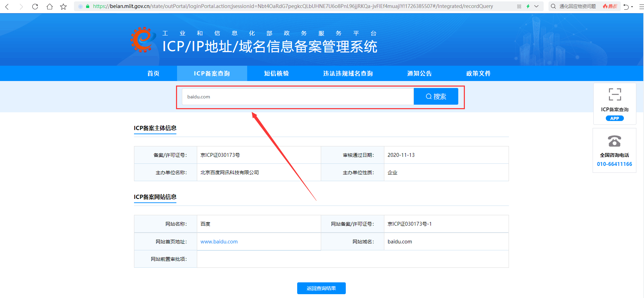Click the phone number 010-66411166
Image resolution: width=644 pixels, height=298 pixels.
coord(614,164)
